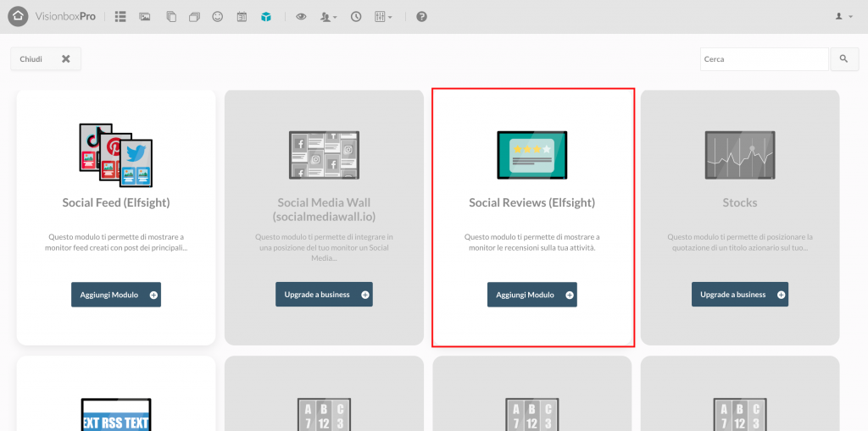Click the Social Reviews description text
The width and height of the screenshot is (868, 431).
pyautogui.click(x=532, y=242)
